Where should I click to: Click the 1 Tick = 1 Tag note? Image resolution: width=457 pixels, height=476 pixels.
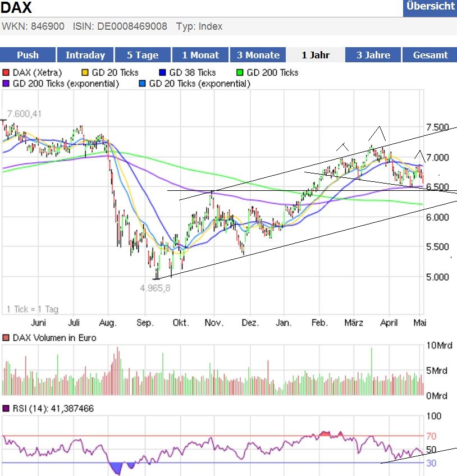[x=33, y=309]
